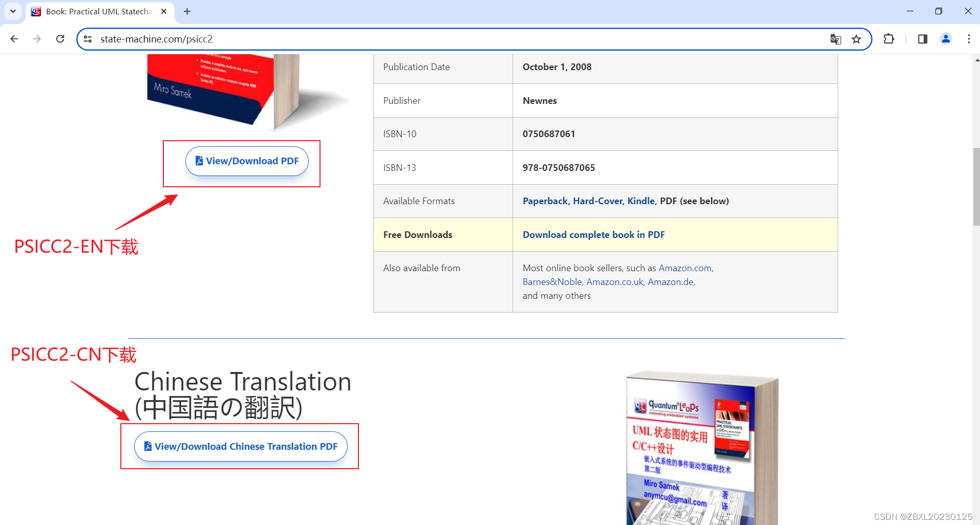The image size is (980, 525).
Task: Click the View/Download PDF button
Action: (247, 161)
